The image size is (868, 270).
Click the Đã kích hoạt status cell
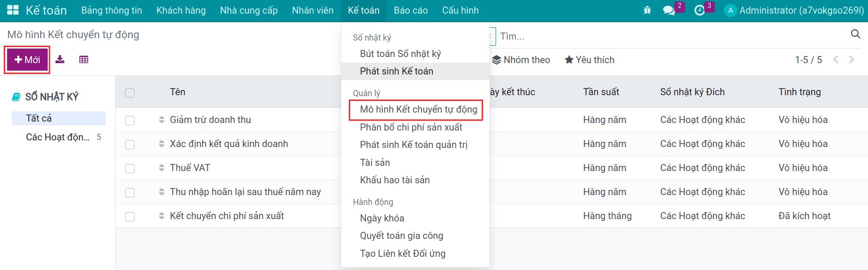804,216
